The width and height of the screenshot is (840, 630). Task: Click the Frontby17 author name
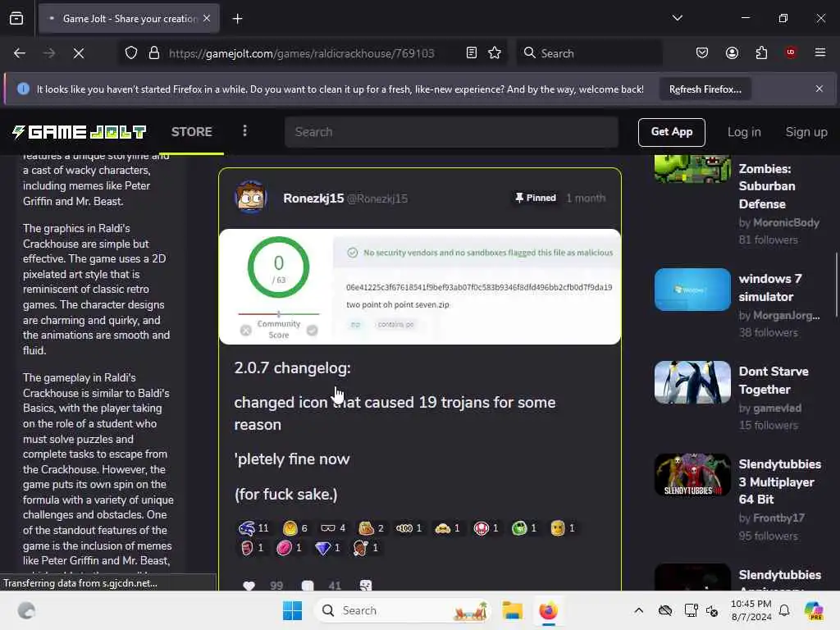(778, 518)
